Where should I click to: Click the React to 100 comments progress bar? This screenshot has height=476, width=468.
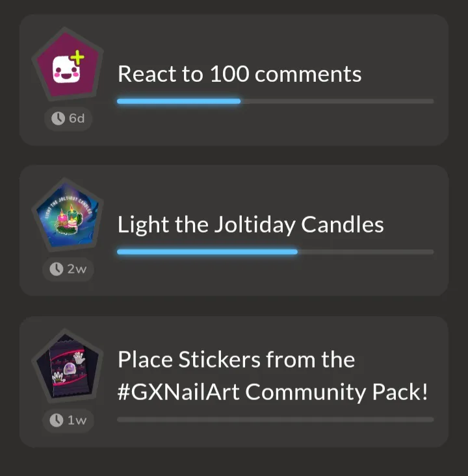coord(276,101)
